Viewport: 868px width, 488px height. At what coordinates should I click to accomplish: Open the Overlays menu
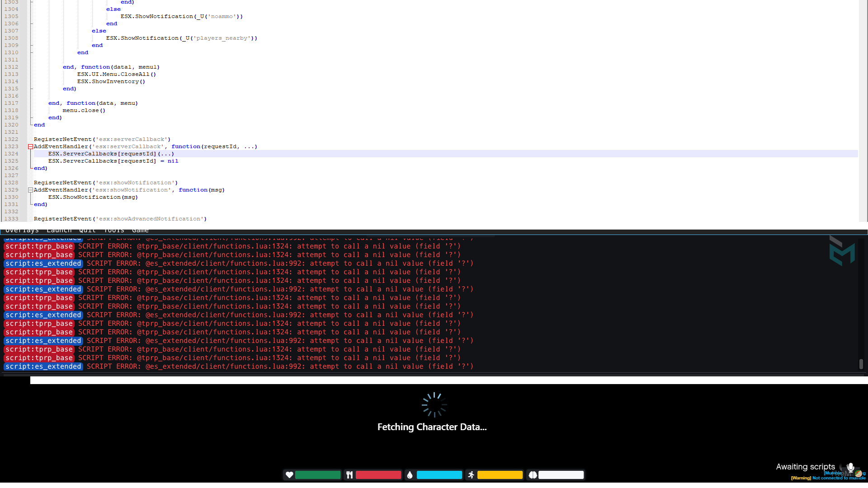click(x=22, y=230)
